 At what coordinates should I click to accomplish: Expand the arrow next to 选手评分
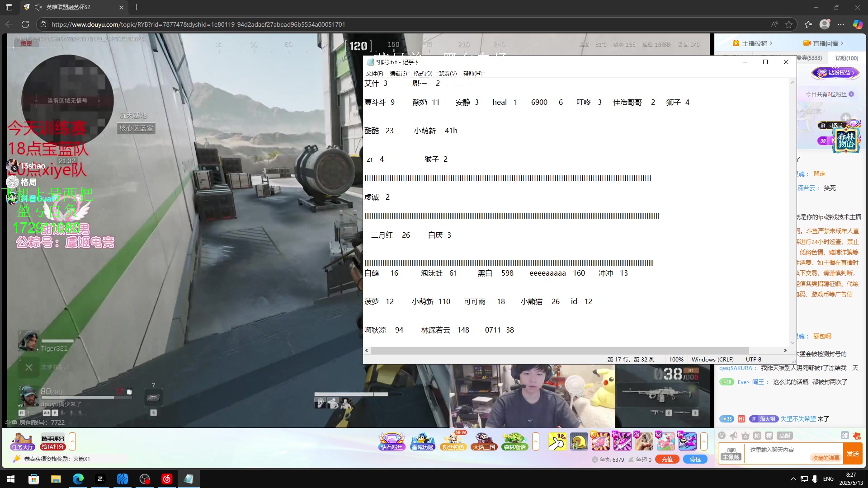pos(72,441)
